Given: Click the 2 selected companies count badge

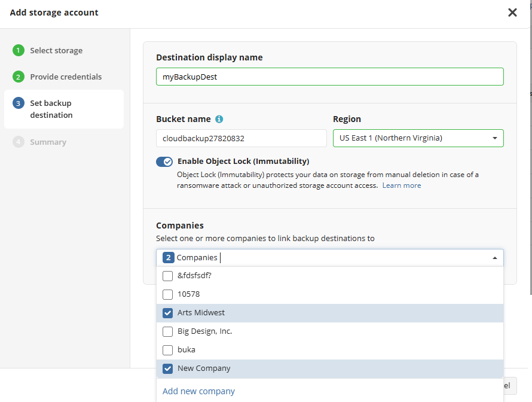Looking at the screenshot, I should [169, 258].
